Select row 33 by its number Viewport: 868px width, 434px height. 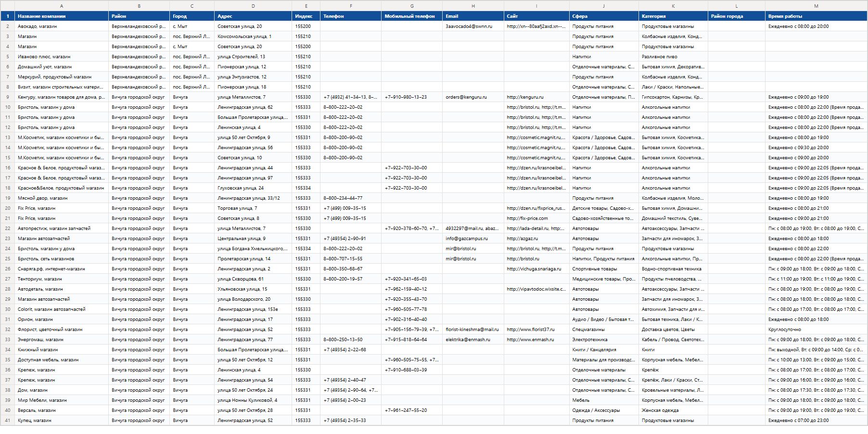(x=7, y=340)
